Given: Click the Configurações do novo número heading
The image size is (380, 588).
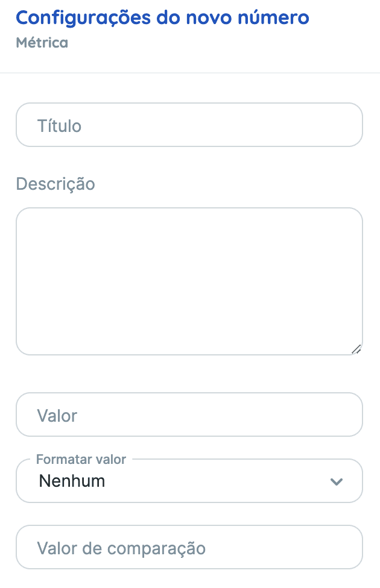Looking at the screenshot, I should coord(163,17).
